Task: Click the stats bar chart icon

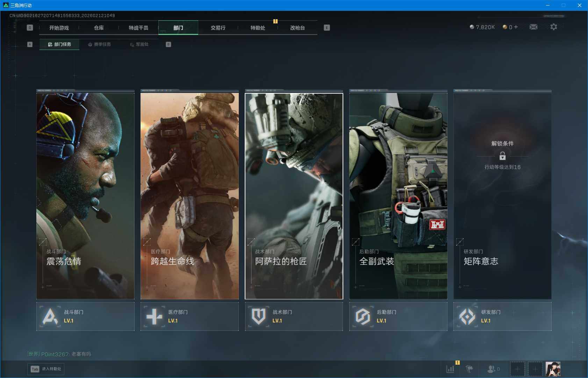Action: tap(450, 369)
